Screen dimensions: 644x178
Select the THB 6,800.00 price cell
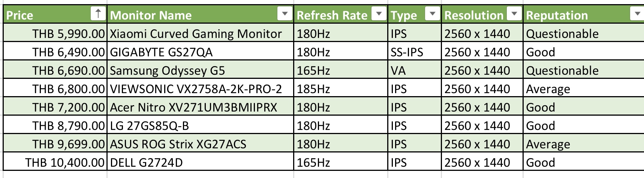(55, 89)
